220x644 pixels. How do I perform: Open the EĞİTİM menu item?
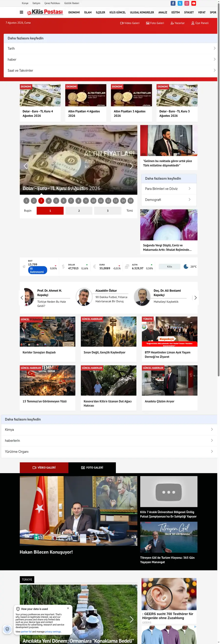176,12
